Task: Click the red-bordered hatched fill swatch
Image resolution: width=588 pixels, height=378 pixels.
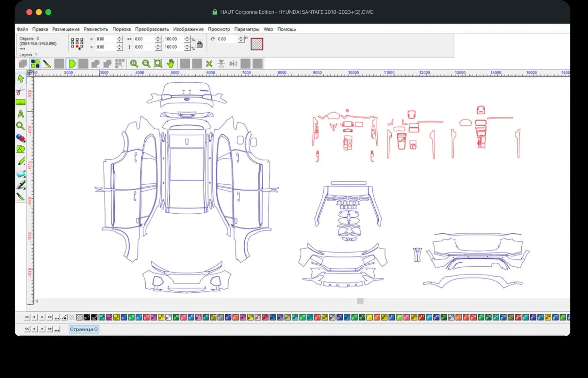Action: click(257, 44)
